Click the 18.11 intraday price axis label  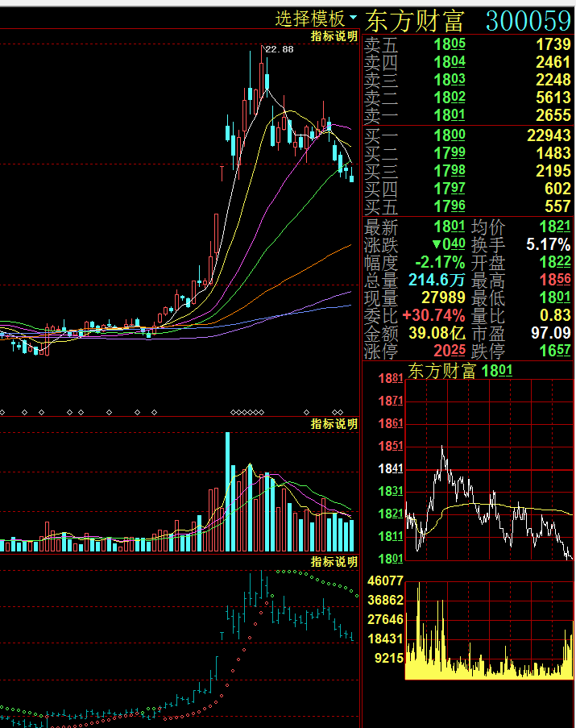click(x=391, y=537)
